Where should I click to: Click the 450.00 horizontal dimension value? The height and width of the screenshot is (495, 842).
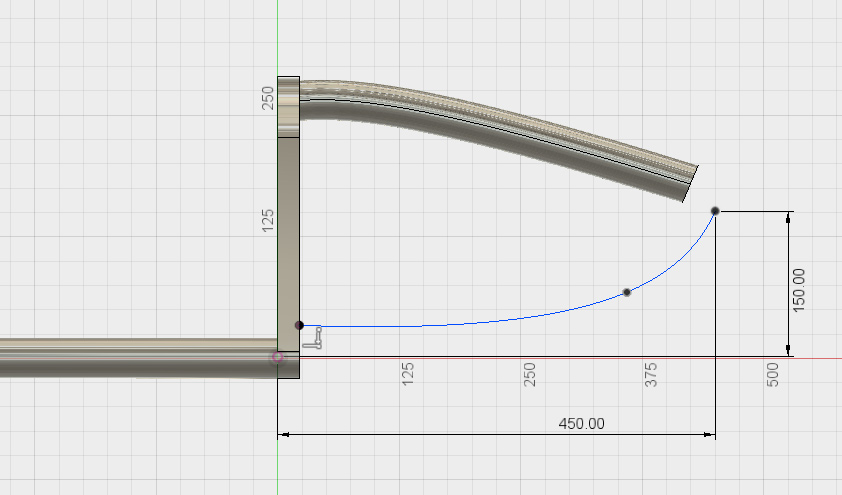pos(581,423)
